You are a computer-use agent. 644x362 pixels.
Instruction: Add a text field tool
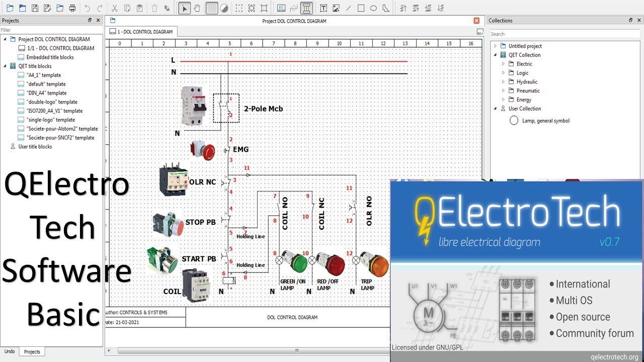coord(324,8)
